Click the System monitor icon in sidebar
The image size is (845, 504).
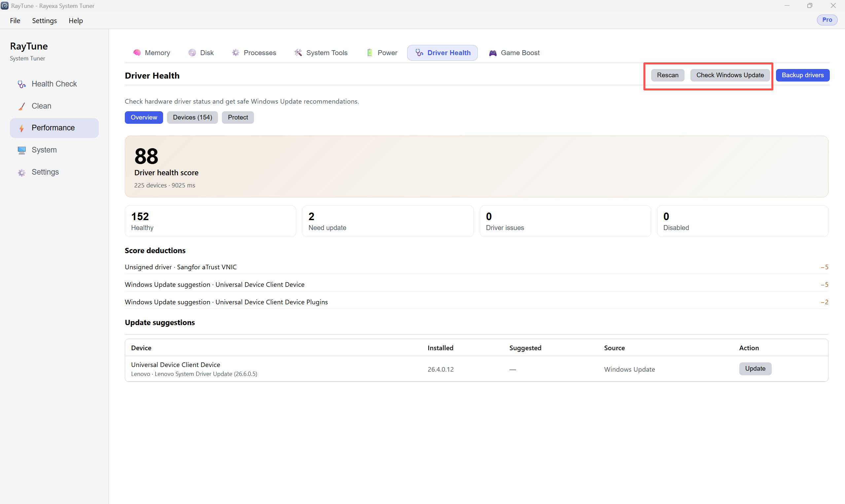point(22,150)
